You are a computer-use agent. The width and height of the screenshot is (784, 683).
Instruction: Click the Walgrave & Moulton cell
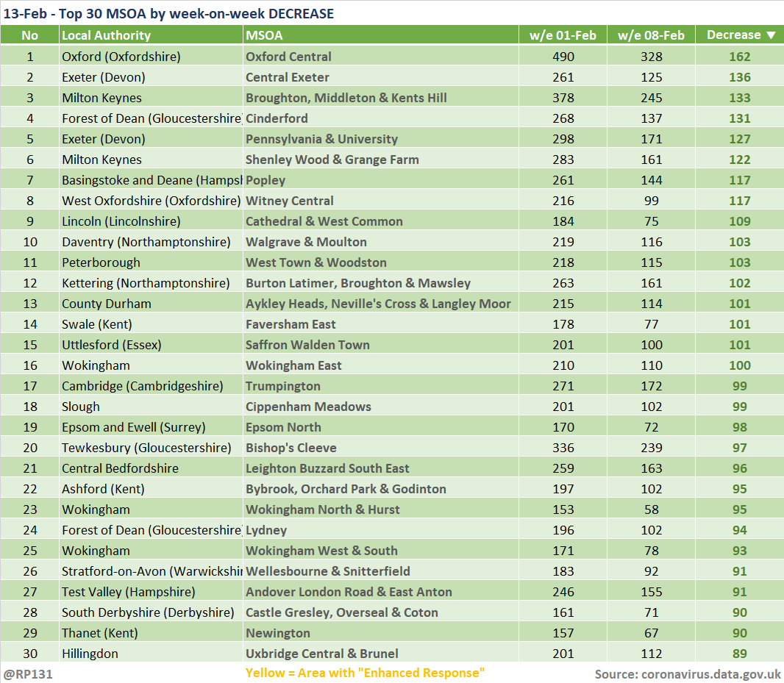pyautogui.click(x=380, y=241)
